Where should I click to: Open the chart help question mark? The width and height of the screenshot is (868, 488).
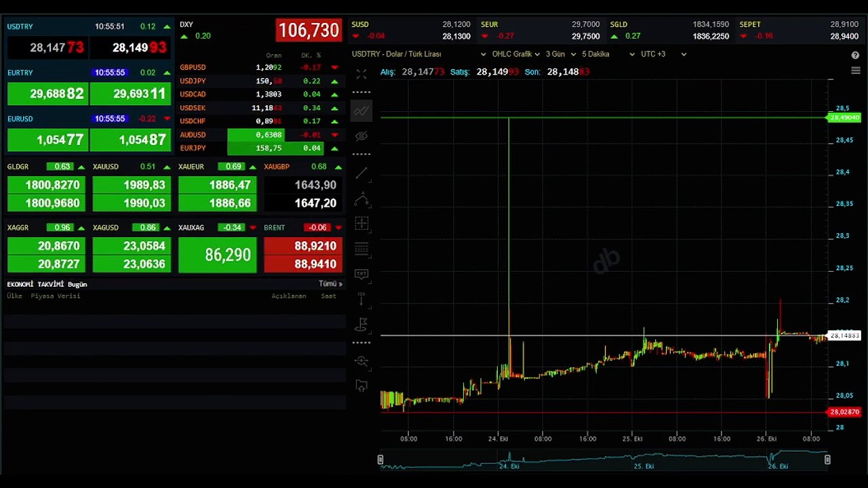pos(855,55)
